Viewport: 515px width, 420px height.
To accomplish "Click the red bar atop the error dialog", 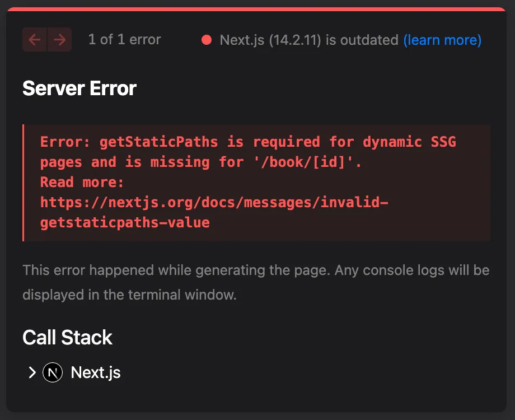I will (257, 9).
